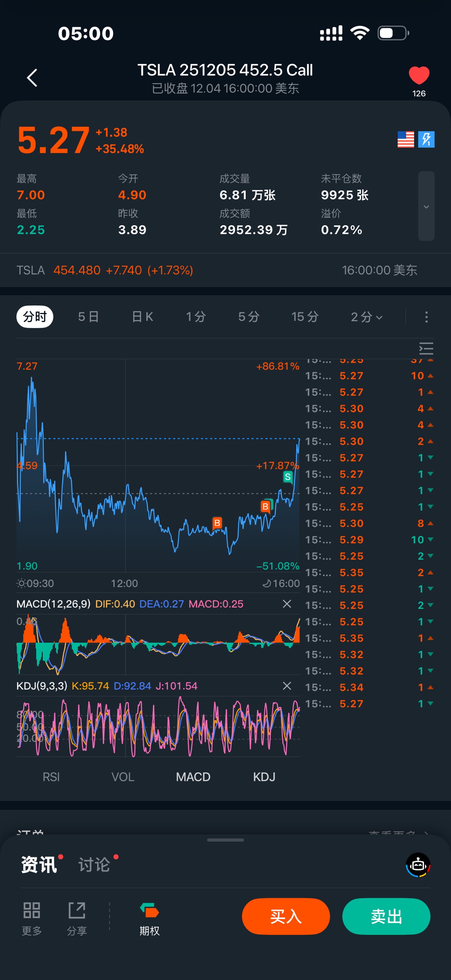This screenshot has height=980, width=451.
Task: Toggle the tick list panel icon
Action: 426,348
